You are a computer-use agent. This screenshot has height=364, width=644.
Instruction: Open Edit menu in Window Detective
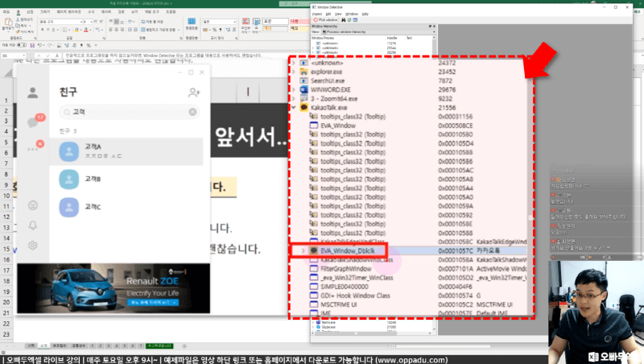click(328, 14)
